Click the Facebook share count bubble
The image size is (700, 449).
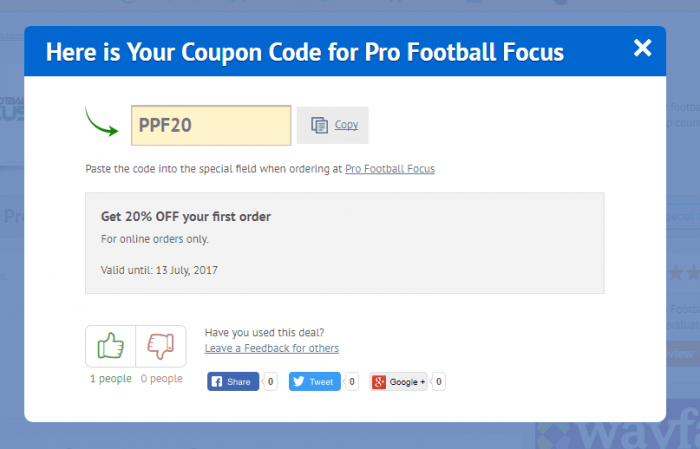click(270, 382)
